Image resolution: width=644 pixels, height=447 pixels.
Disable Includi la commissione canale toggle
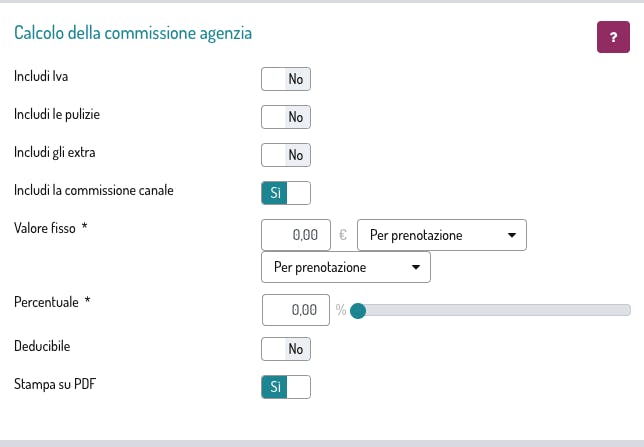tap(286, 192)
